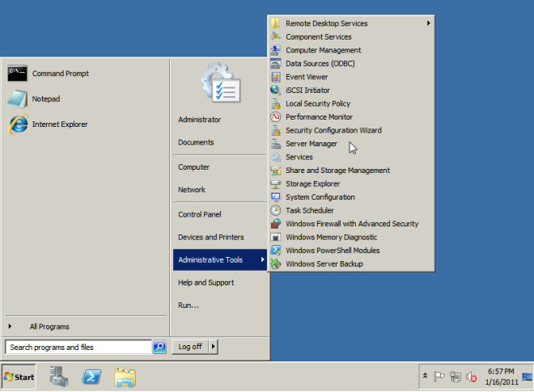Select the Performance Monitor text entry
The height and width of the screenshot is (392, 534).
pos(320,116)
